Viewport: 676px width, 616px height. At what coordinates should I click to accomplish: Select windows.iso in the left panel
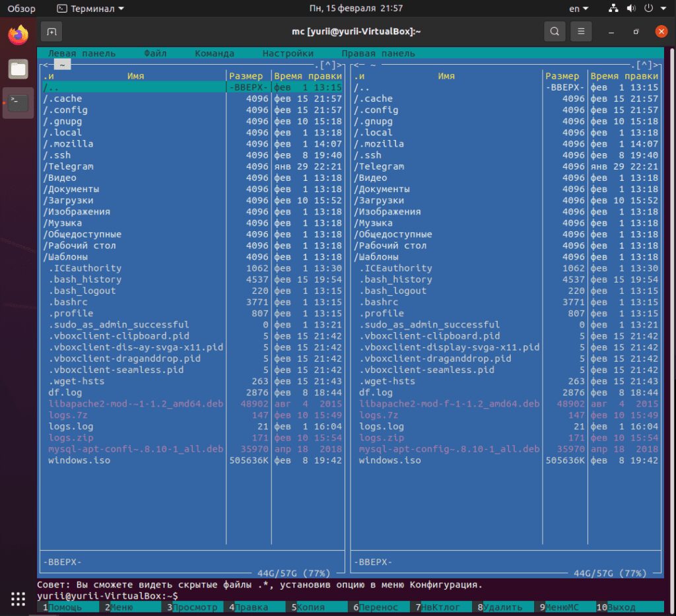[x=79, y=460]
